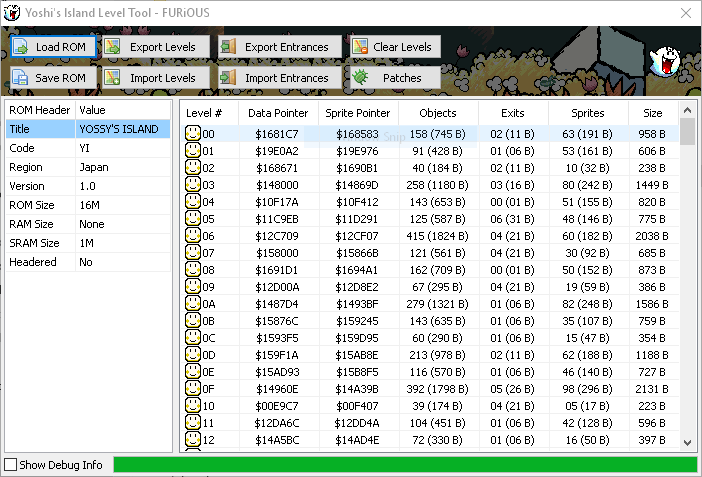This screenshot has height=477, width=702.
Task: Toggle Show Debug Info checkbox
Action: click(10, 464)
